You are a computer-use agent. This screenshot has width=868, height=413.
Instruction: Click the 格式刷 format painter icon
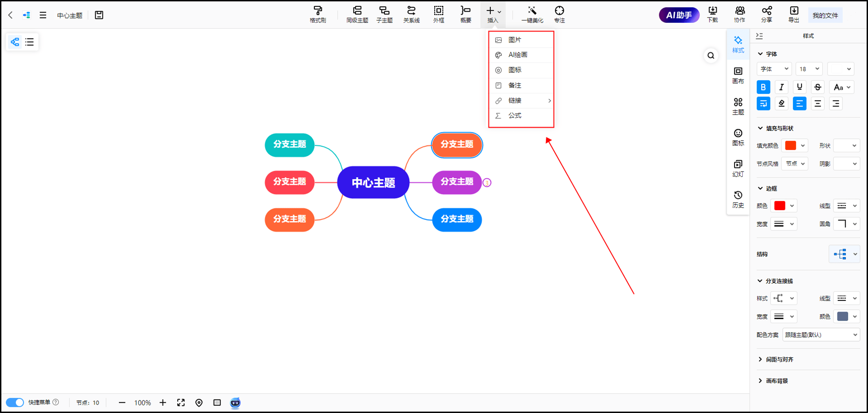point(317,14)
